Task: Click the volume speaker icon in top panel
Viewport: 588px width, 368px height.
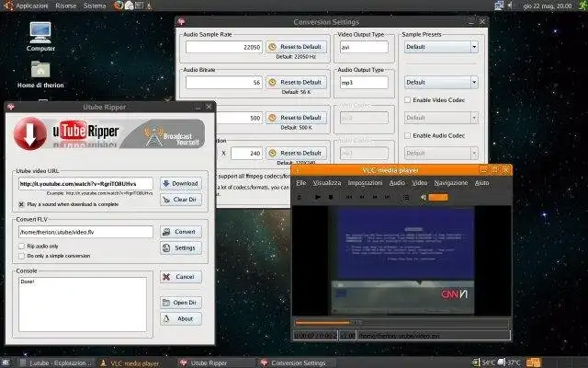Action: tap(511, 6)
